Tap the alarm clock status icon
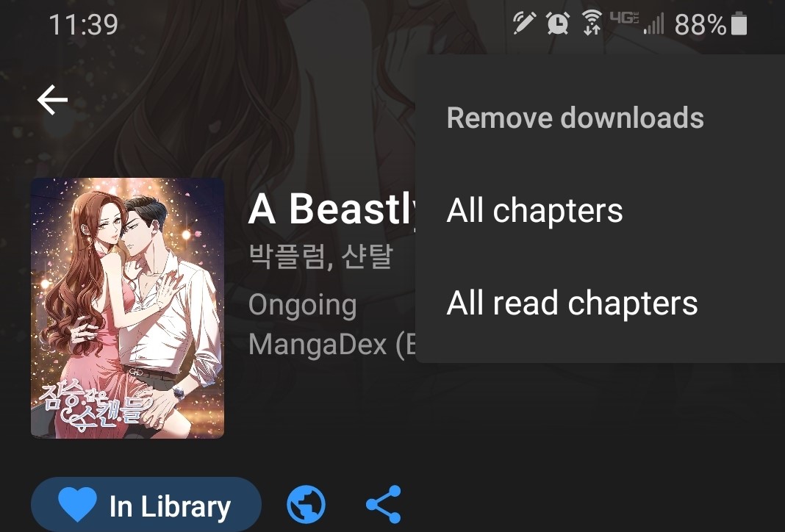785x532 pixels. coord(558,23)
